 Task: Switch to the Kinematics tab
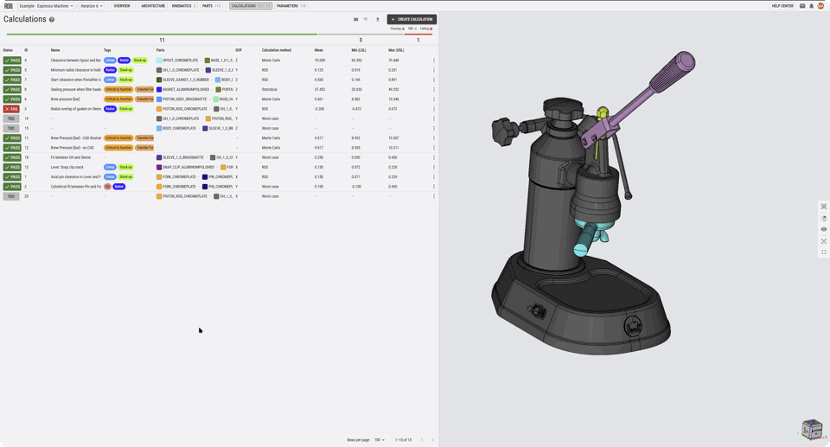pyautogui.click(x=183, y=6)
